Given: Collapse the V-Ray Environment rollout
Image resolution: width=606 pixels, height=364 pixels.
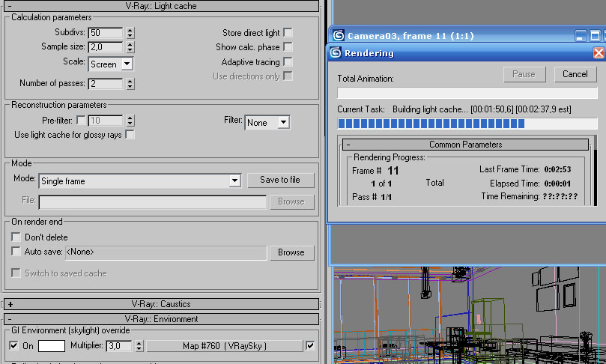Looking at the screenshot, I should 161,319.
